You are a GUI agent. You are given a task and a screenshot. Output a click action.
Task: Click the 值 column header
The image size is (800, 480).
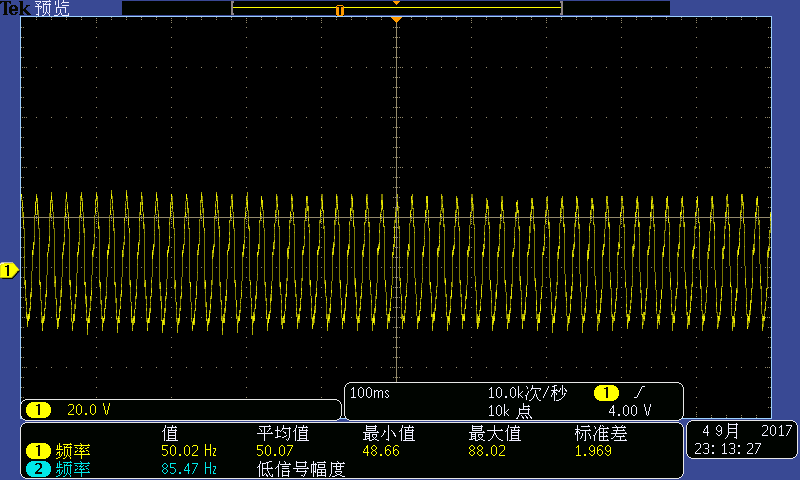point(170,434)
